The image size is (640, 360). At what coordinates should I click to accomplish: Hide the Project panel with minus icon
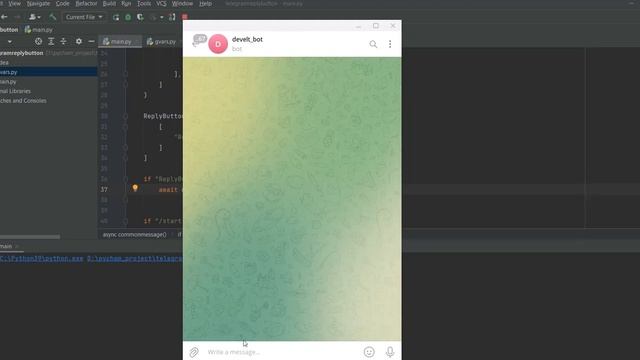[x=91, y=41]
